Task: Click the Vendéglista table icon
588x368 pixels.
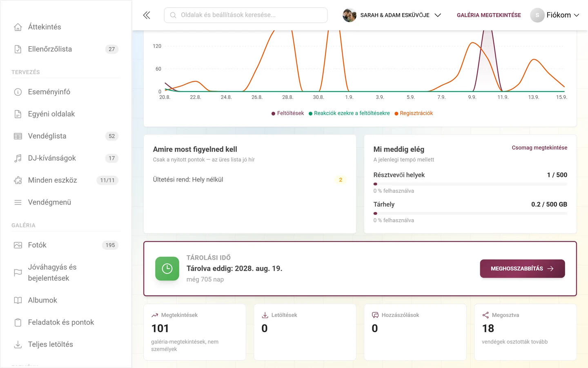Action: 18,136
